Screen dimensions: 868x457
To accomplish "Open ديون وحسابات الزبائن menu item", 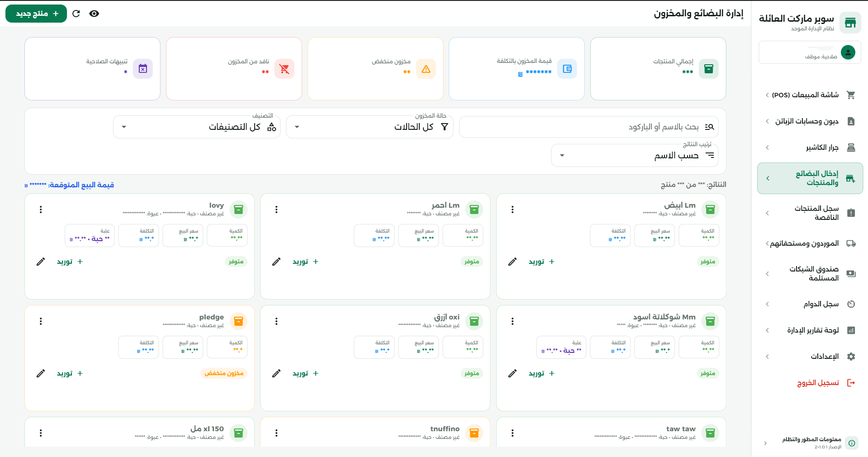I will coord(810,121).
